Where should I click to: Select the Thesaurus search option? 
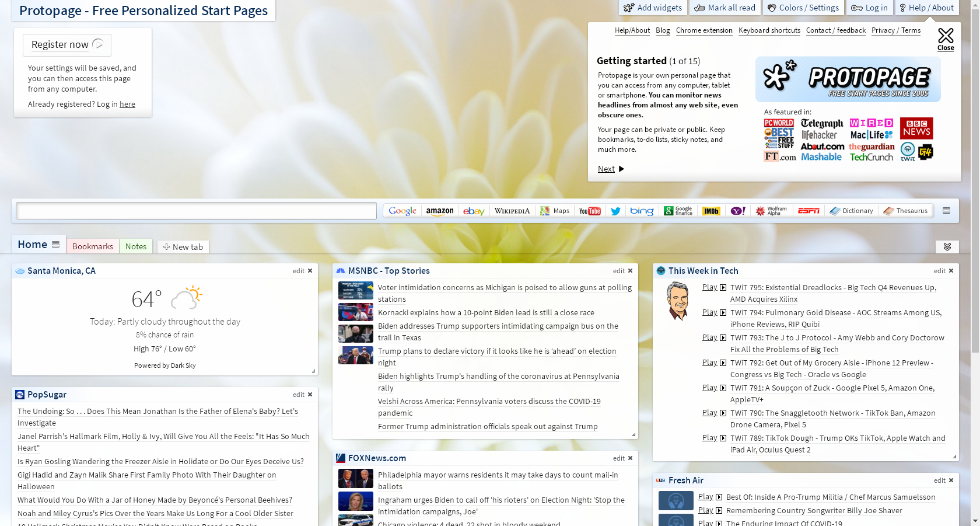click(x=905, y=211)
